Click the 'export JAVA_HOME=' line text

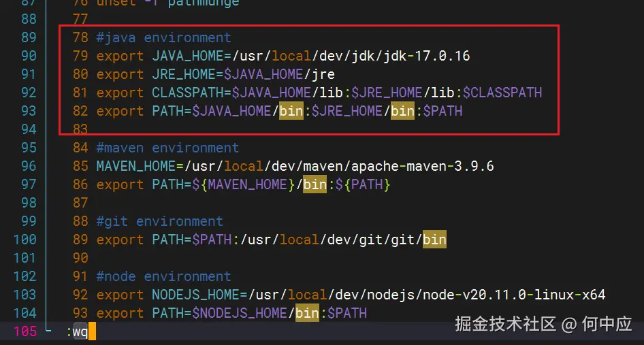[283, 56]
